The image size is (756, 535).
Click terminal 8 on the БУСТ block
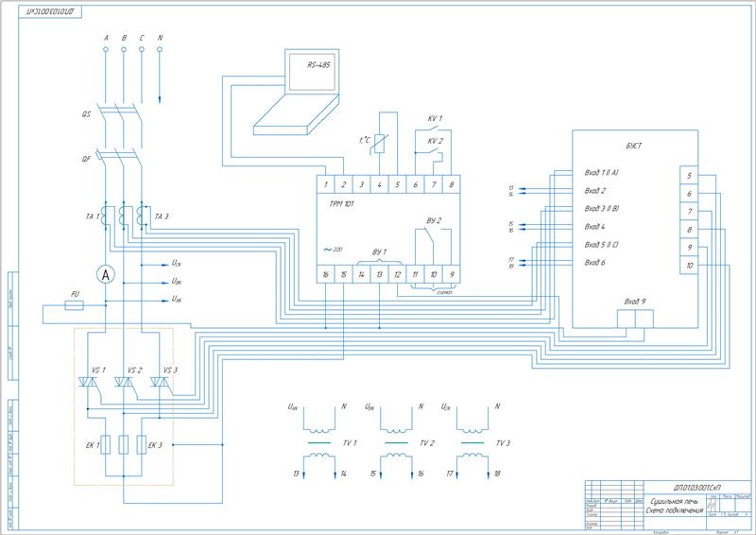[x=689, y=230]
